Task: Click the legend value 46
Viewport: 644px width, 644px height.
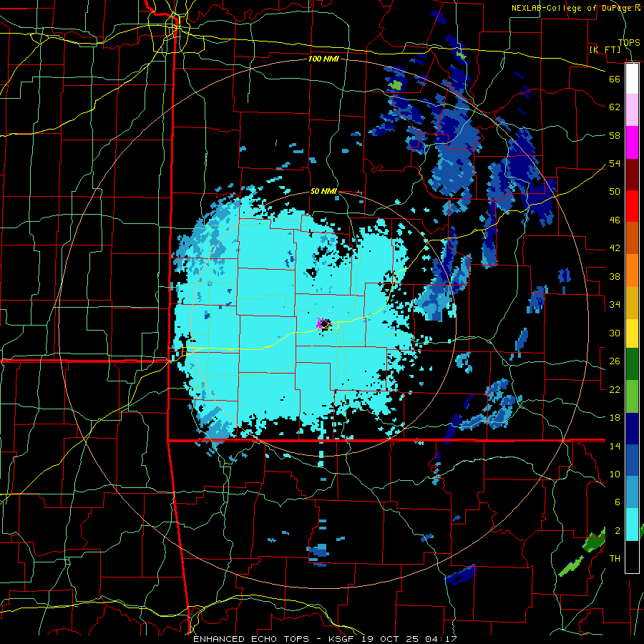Action: point(615,220)
